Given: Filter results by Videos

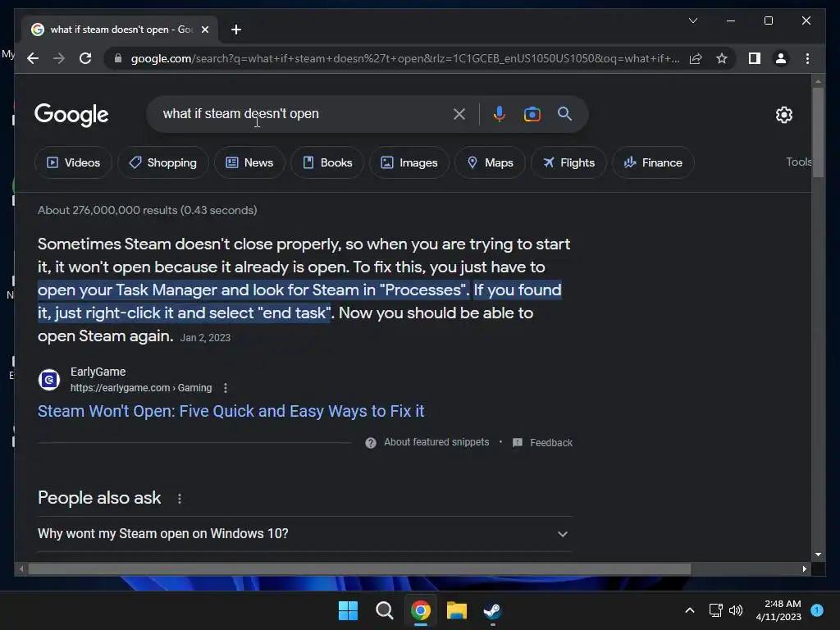Looking at the screenshot, I should point(73,162).
